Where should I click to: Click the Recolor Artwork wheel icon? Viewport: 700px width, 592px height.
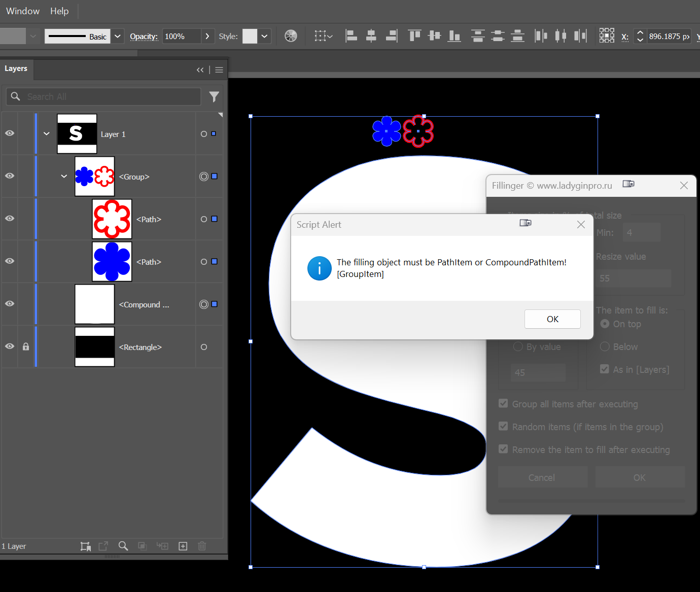click(291, 36)
